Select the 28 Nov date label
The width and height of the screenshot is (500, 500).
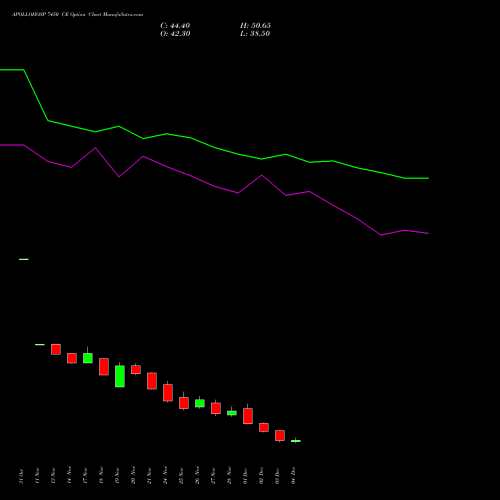click(x=229, y=476)
